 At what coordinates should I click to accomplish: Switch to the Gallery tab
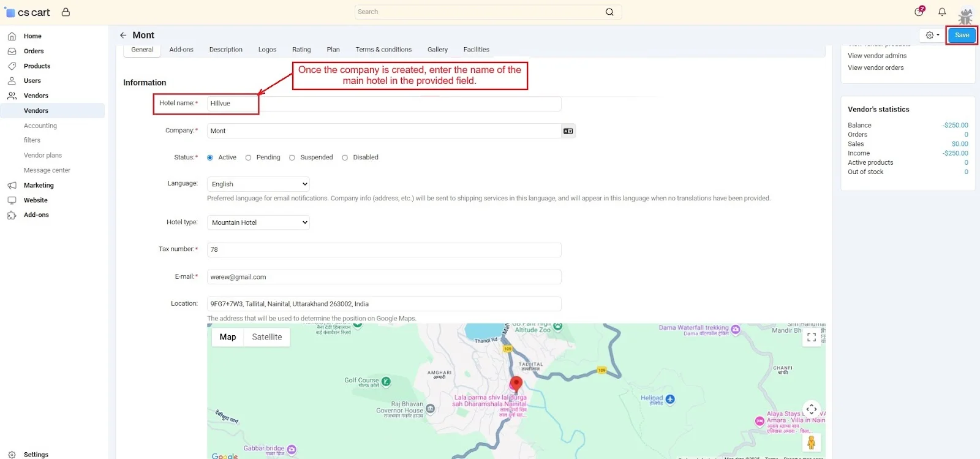[437, 50]
